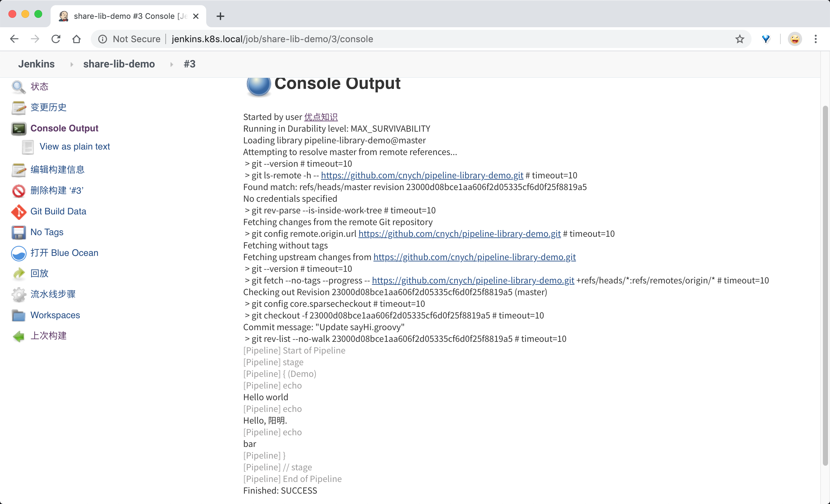
Task: Browse the job Workspaces
Action: coord(55,315)
